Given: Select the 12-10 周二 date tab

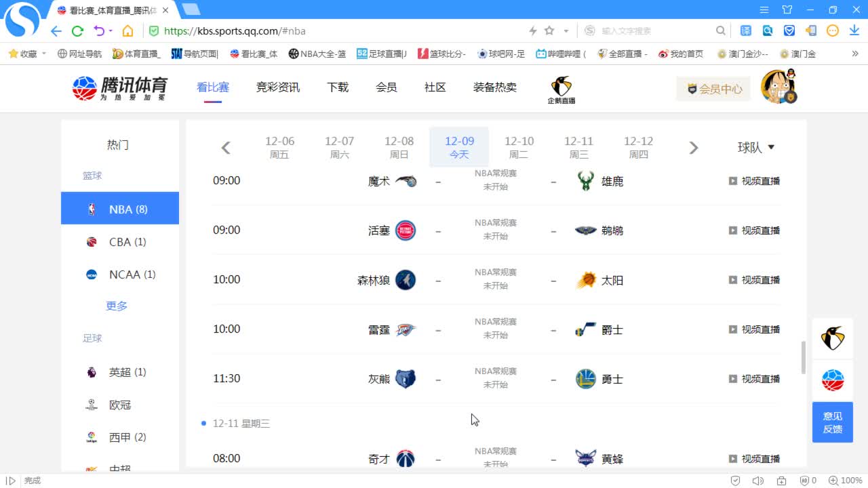Looking at the screenshot, I should point(519,146).
